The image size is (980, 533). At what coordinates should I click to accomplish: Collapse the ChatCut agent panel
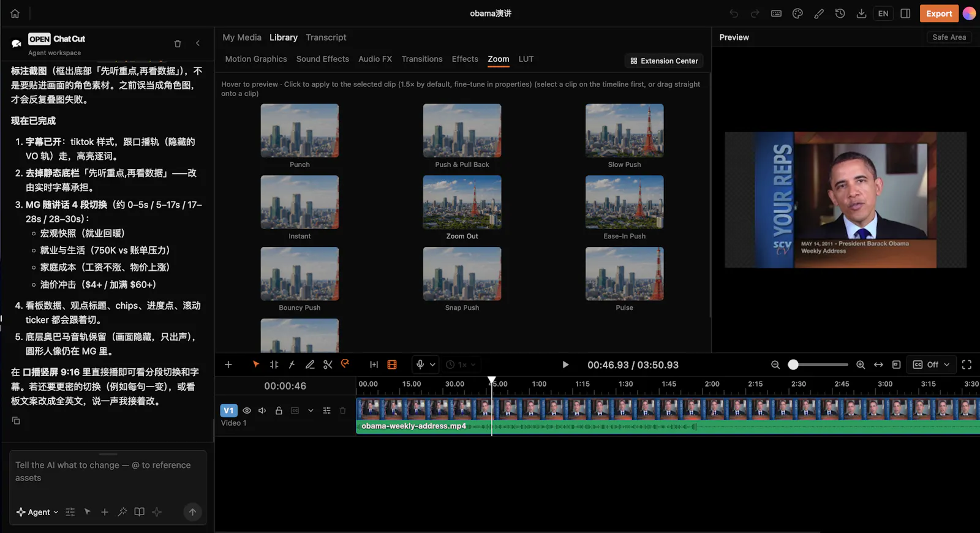pos(198,43)
